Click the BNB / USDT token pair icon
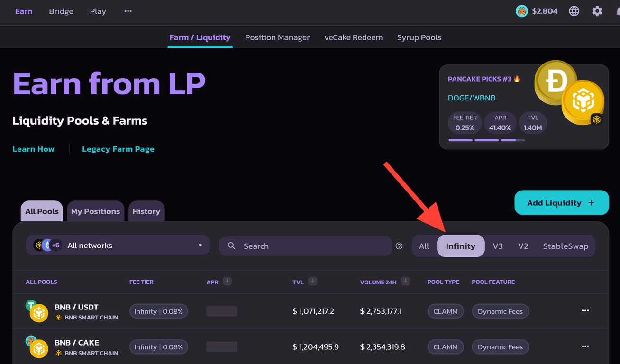620x364 pixels. point(37,311)
